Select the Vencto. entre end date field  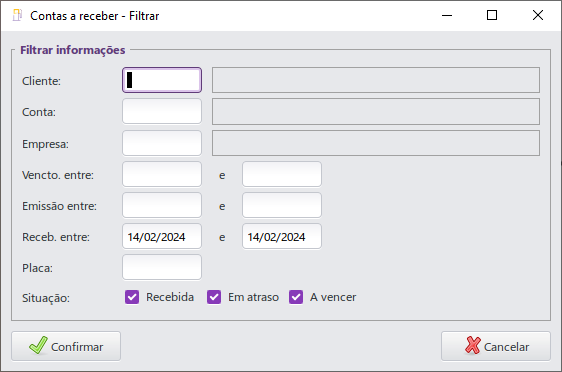[x=282, y=174]
